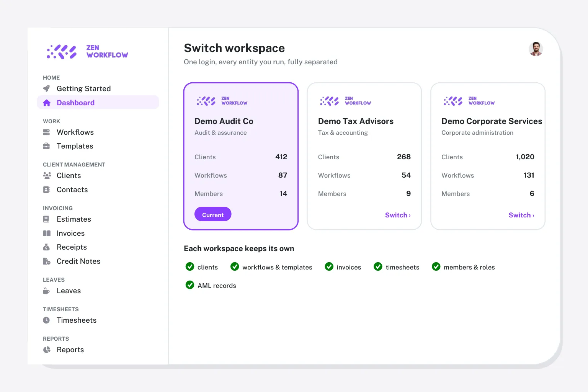Screen dimensions: 588x392
Task: Open the Clients menu item
Action: tap(98, 176)
